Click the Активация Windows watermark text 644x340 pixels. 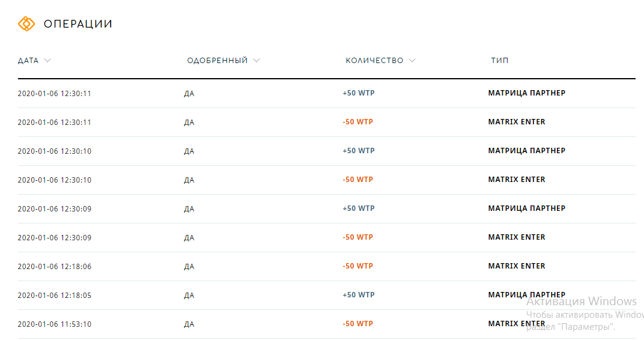[581, 302]
